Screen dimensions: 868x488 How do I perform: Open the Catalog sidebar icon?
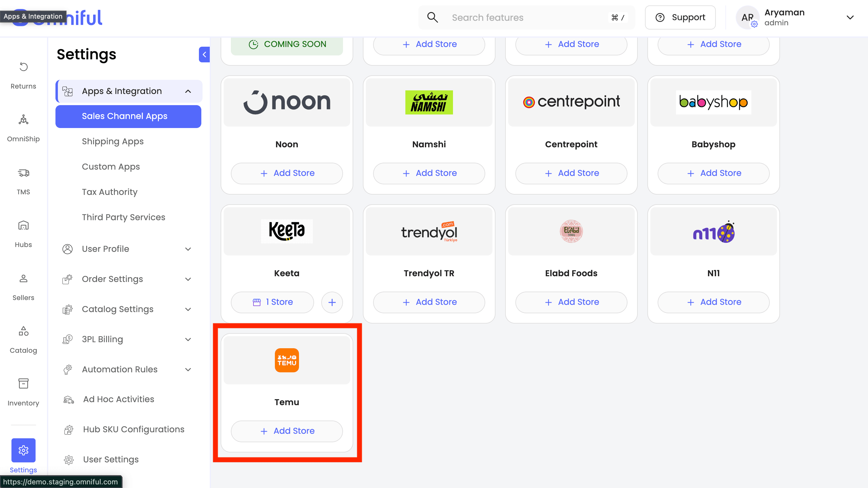23,331
